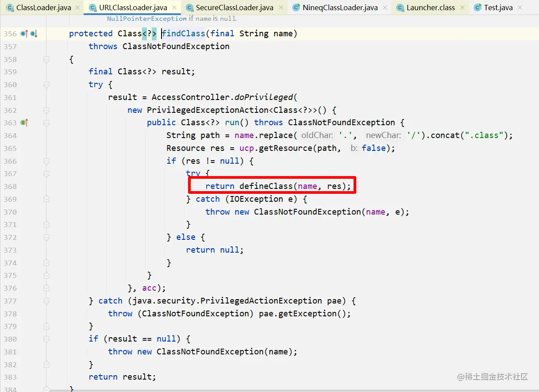539x392 pixels.
Task: Switch to the Test.java tab
Action: (498, 8)
